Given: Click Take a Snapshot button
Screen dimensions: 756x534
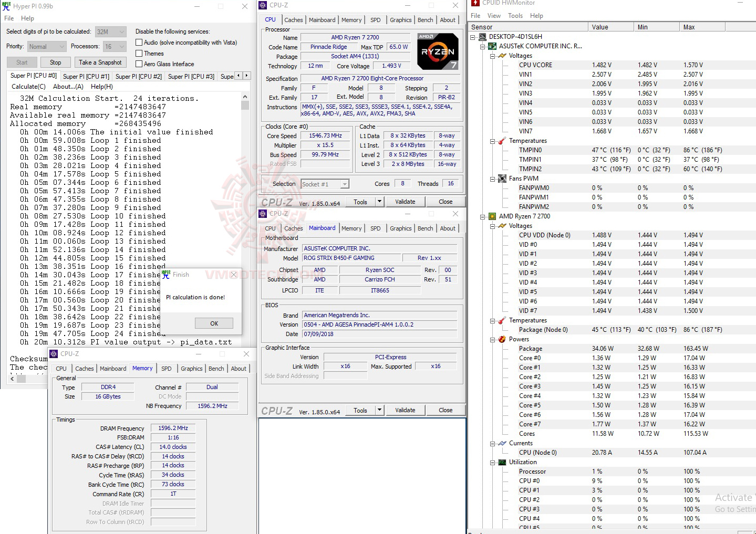Looking at the screenshot, I should (100, 62).
